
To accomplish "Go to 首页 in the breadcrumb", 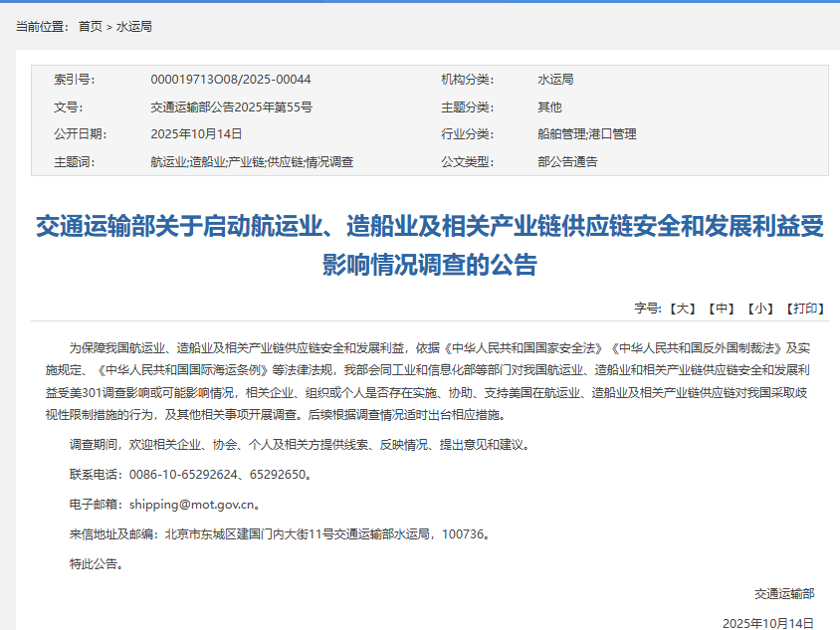I will point(90,27).
